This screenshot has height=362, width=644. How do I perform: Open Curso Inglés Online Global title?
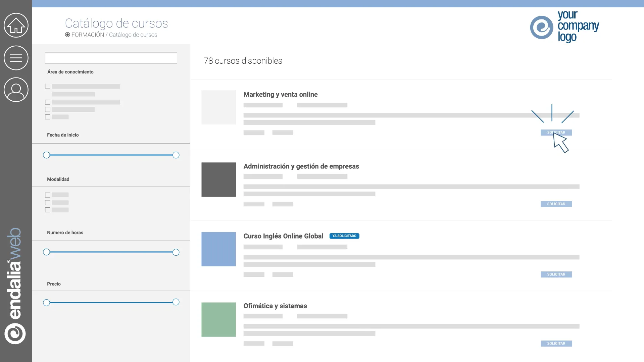[x=284, y=236]
